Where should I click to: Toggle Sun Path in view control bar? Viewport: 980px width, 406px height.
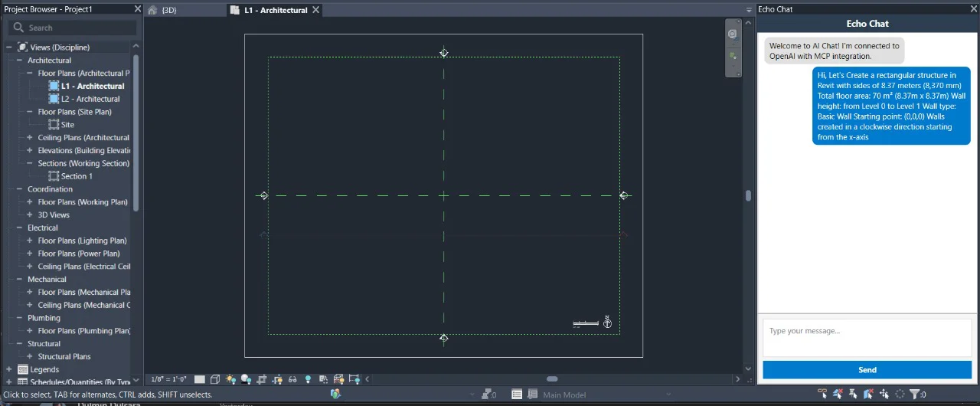tap(230, 379)
